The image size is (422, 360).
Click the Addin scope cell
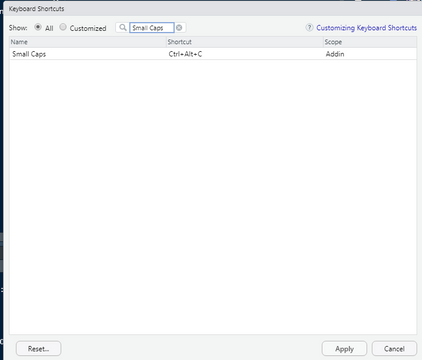coord(335,54)
